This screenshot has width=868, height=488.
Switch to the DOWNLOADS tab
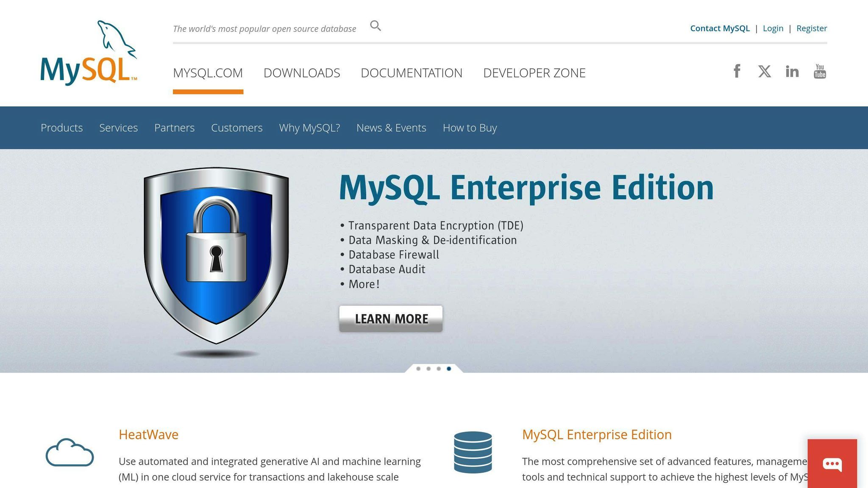[302, 73]
